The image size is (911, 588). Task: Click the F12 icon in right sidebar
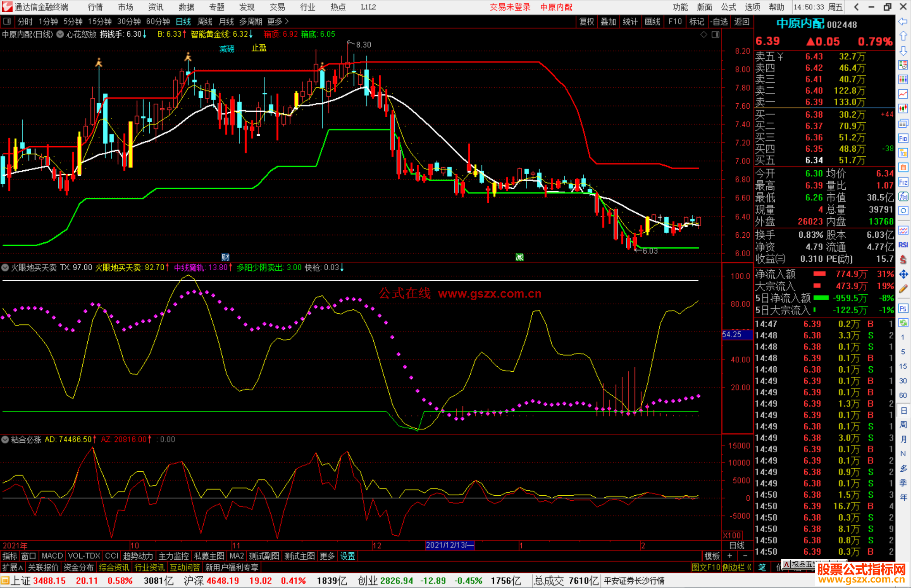coord(903,182)
